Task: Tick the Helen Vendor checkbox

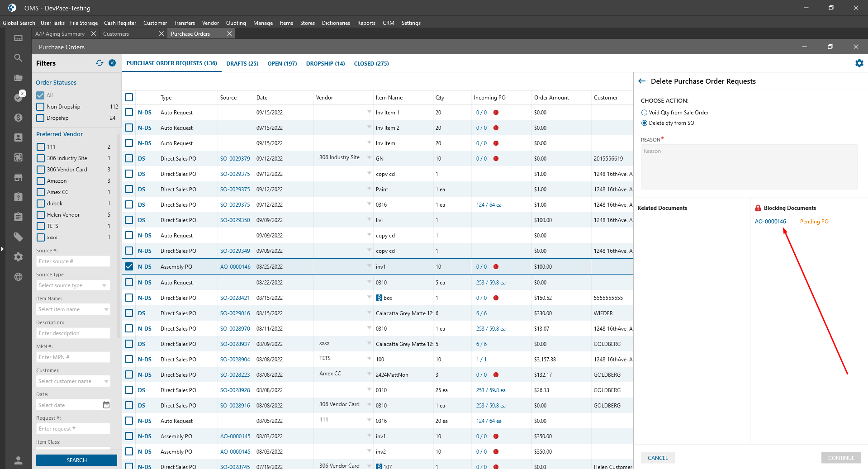Action: (x=41, y=215)
